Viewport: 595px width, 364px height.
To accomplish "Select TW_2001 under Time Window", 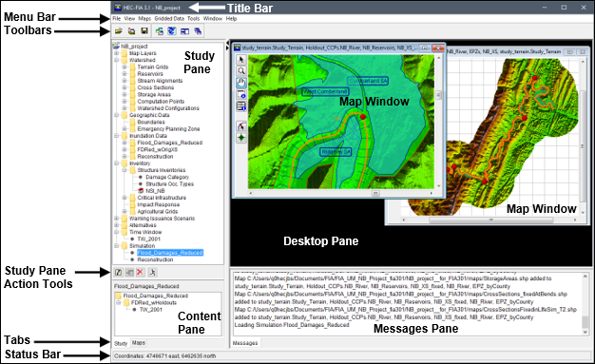I will click(148, 239).
